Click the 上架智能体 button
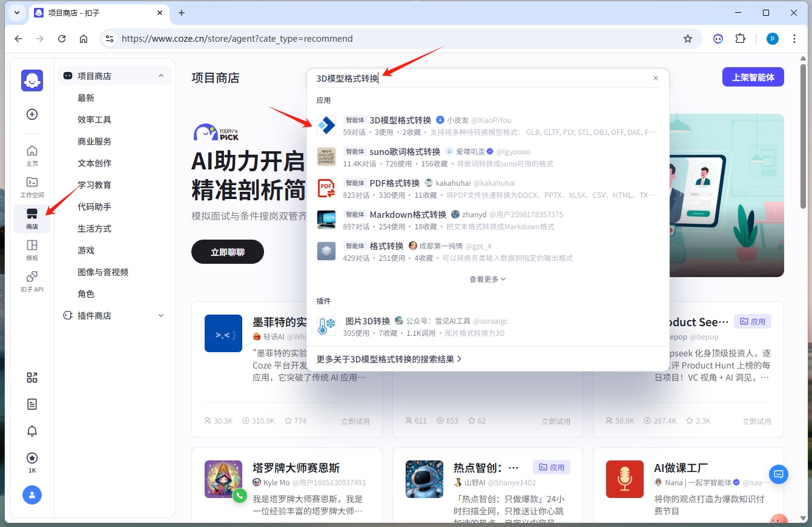Image resolution: width=812 pixels, height=527 pixels. point(753,77)
